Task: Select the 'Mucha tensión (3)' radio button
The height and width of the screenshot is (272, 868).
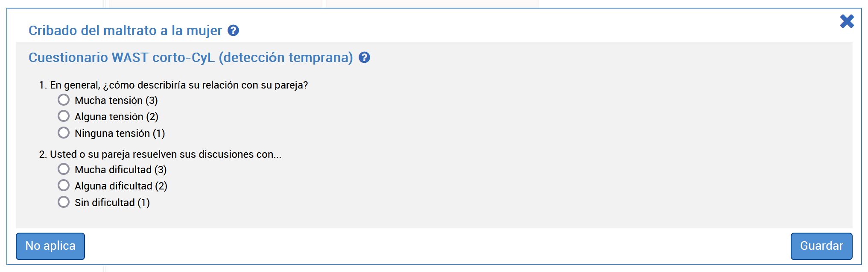Action: [x=64, y=100]
